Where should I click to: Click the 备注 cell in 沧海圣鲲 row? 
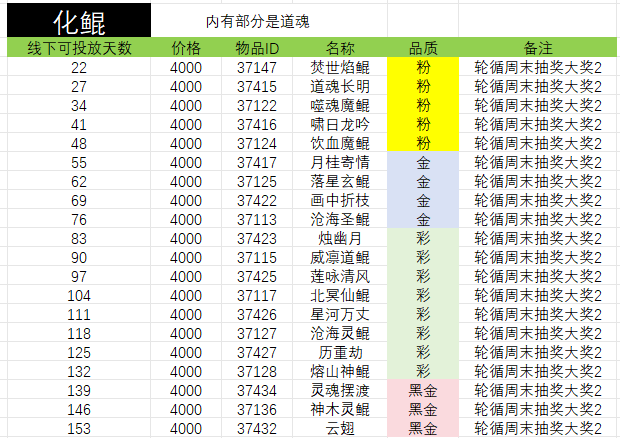(x=538, y=219)
